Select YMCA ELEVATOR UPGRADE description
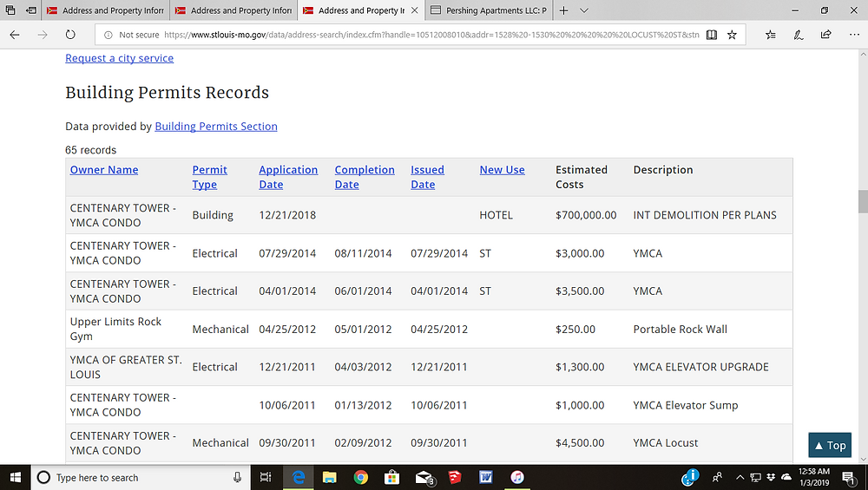The height and width of the screenshot is (490, 868). point(700,367)
